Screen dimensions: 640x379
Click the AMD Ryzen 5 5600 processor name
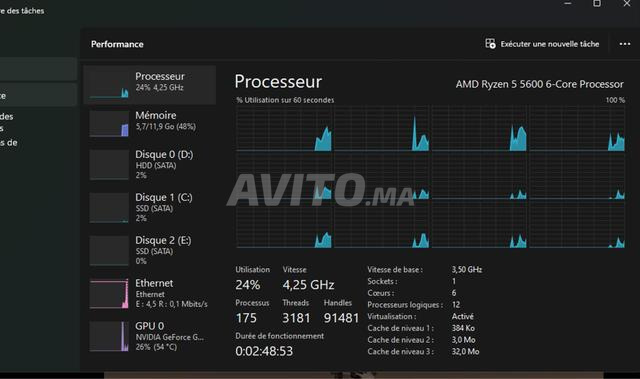[x=540, y=84]
